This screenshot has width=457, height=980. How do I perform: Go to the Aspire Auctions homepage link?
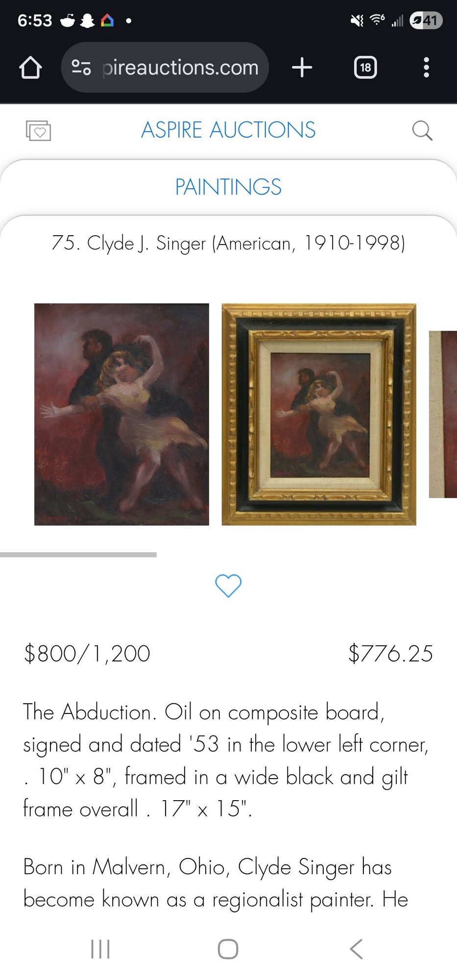coord(228,130)
